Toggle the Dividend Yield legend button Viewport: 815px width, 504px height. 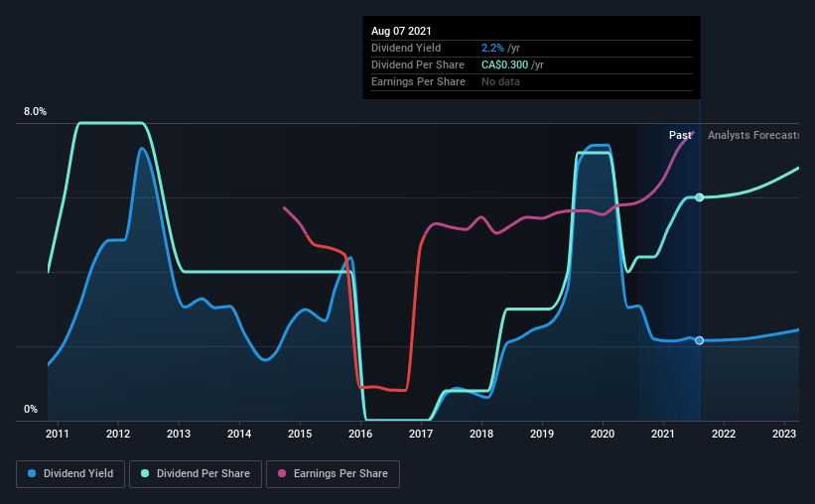coord(70,474)
